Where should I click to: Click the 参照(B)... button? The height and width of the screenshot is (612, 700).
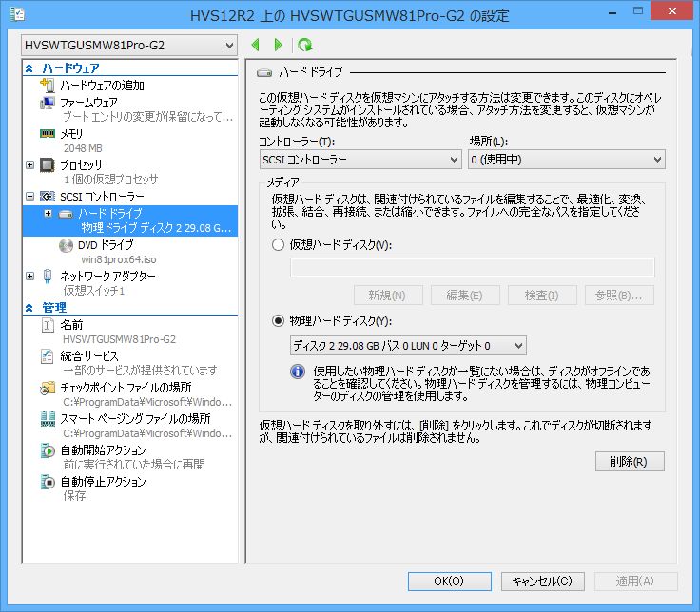619,296
